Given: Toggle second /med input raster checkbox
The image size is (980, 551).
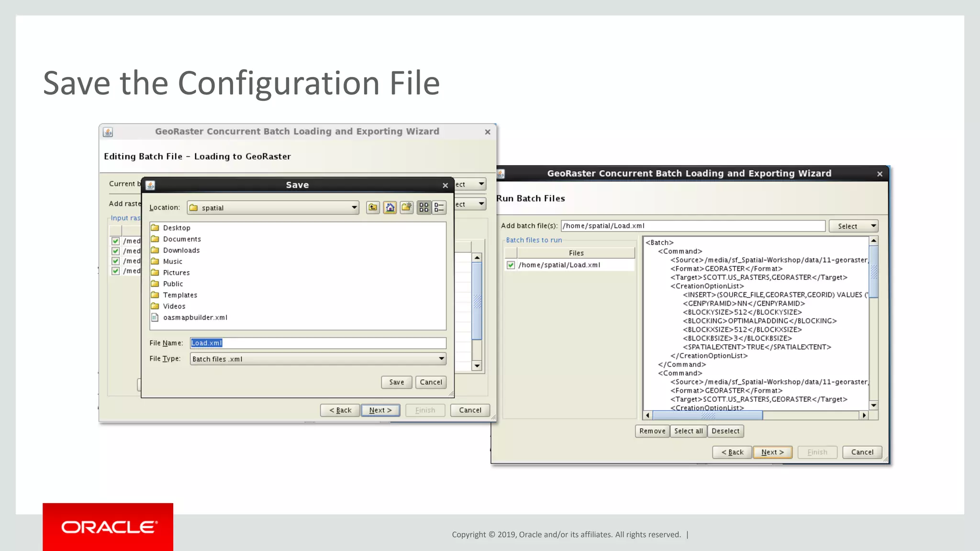Looking at the screenshot, I should pyautogui.click(x=115, y=251).
